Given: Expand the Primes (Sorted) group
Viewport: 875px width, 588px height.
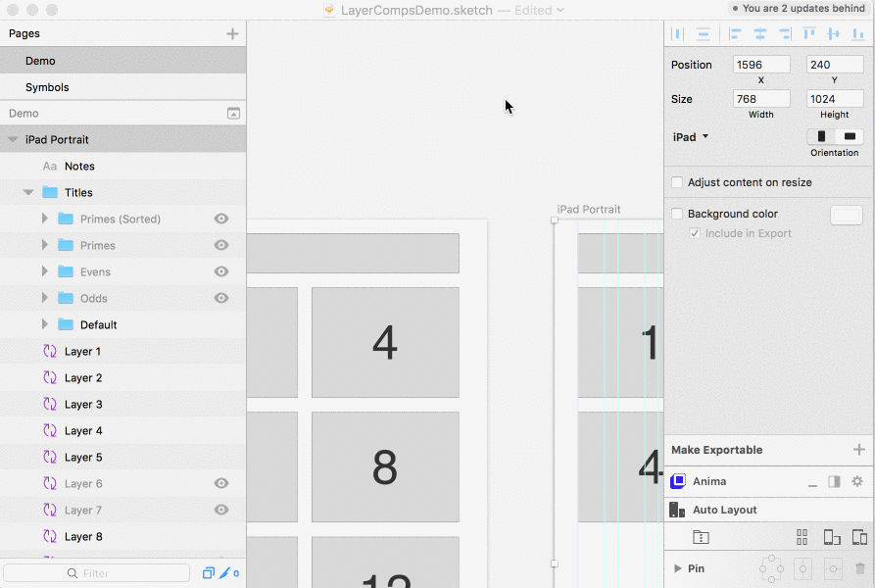Looking at the screenshot, I should pos(45,219).
